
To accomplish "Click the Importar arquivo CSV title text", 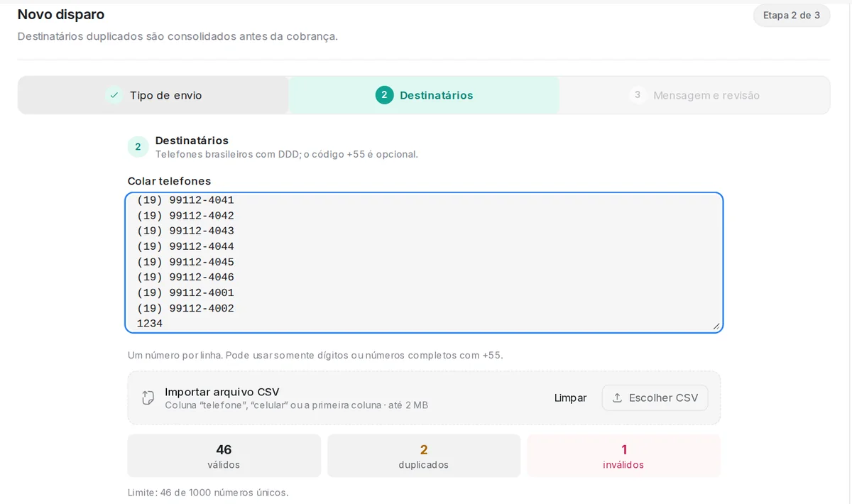I will tap(222, 392).
